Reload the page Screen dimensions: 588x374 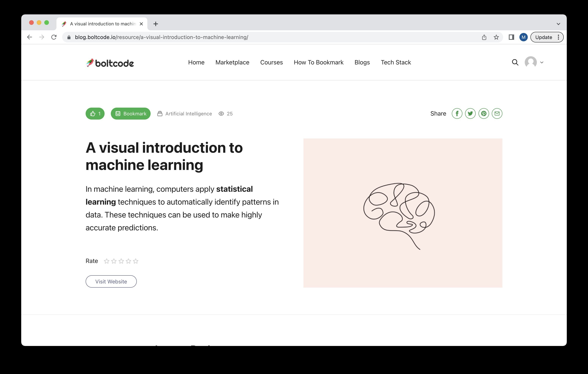click(x=54, y=37)
